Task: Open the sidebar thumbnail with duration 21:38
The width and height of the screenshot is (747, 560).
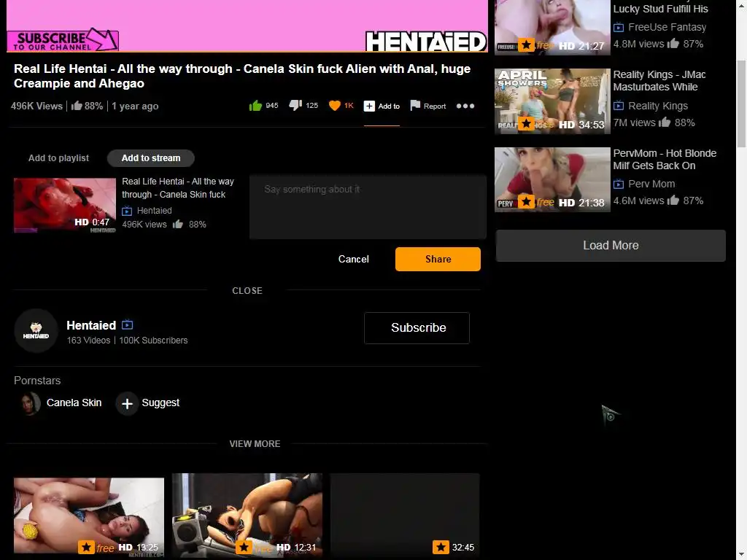Action: pos(552,179)
